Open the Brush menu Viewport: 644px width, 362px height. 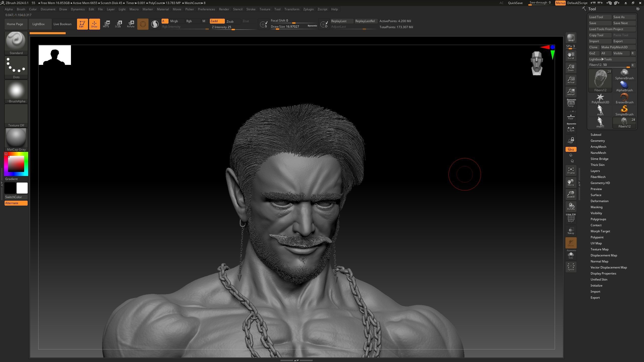pyautogui.click(x=21, y=9)
